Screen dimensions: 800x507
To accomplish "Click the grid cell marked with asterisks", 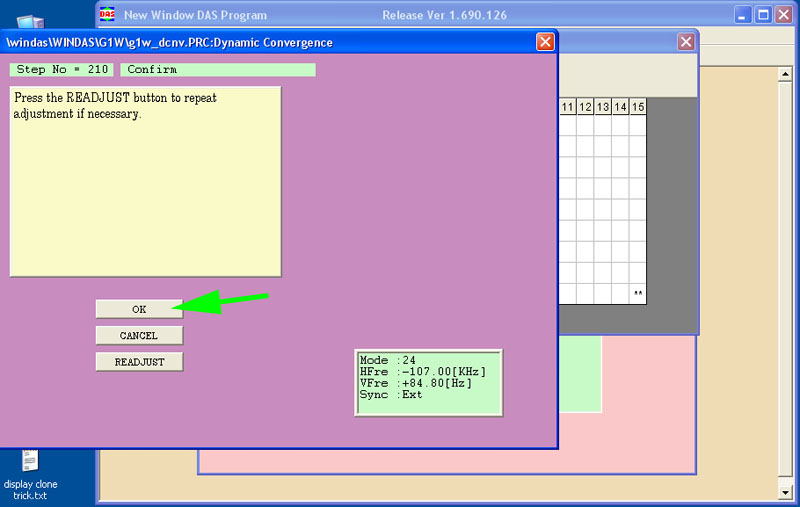I will [638, 293].
